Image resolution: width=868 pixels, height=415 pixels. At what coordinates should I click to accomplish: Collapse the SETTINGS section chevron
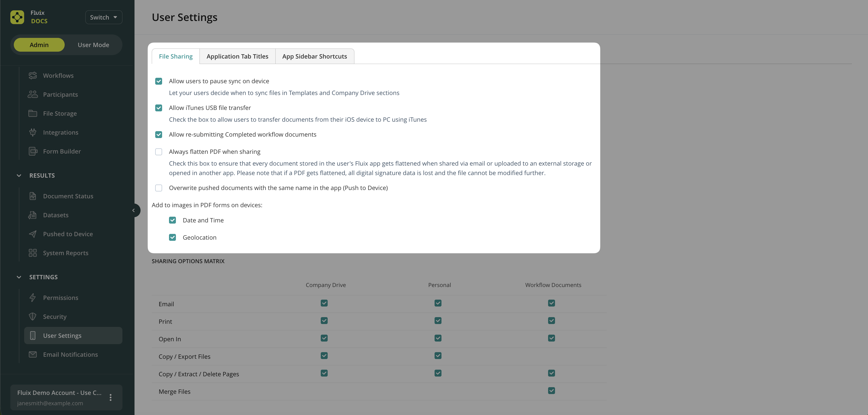[x=19, y=277]
